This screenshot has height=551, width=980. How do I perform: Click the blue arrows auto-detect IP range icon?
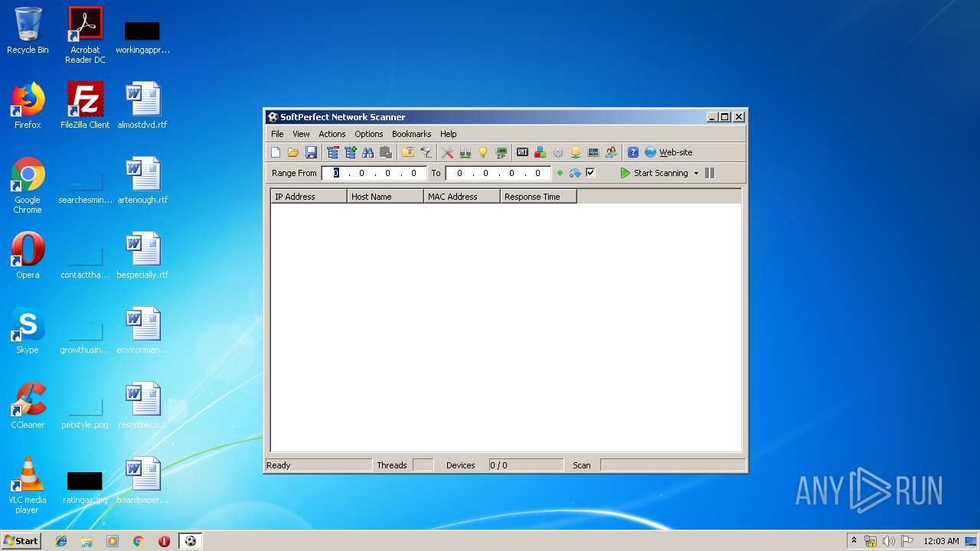click(x=575, y=173)
